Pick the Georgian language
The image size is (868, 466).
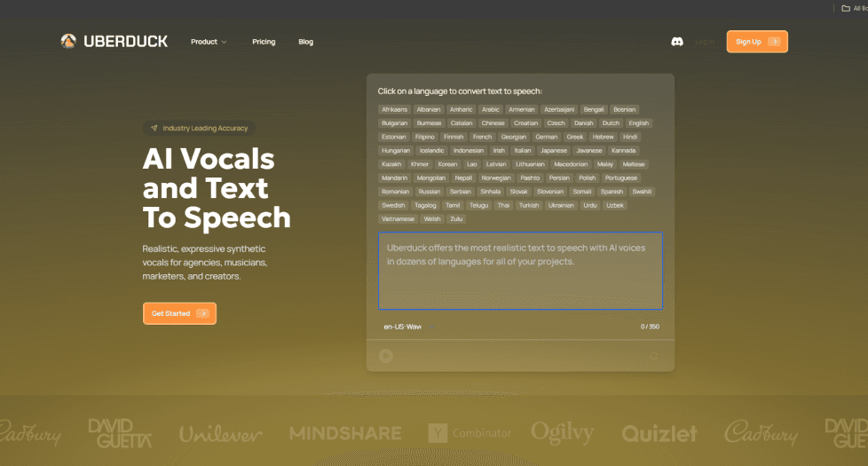pos(514,137)
